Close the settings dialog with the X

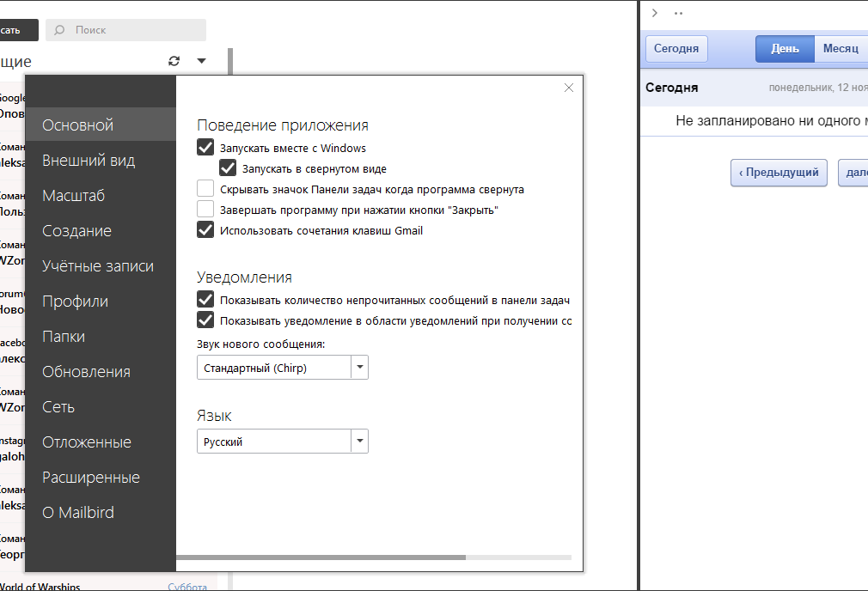click(x=569, y=88)
